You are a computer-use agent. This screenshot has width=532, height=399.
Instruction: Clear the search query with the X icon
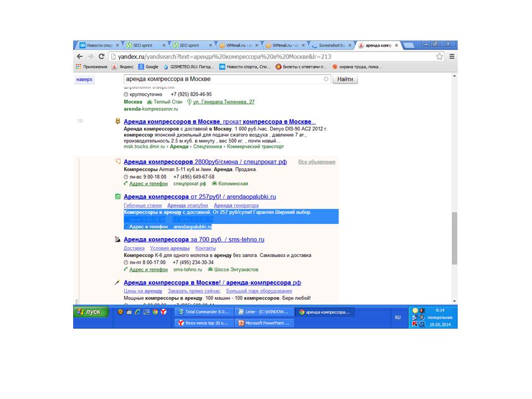(326, 79)
